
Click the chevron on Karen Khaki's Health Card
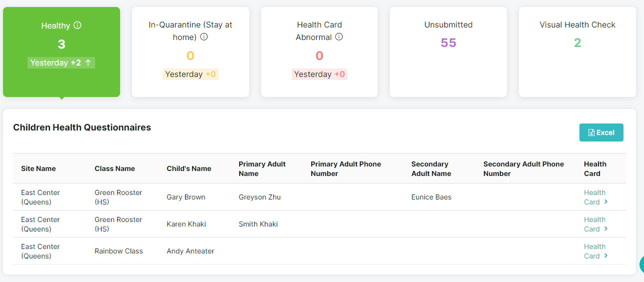[606, 229]
